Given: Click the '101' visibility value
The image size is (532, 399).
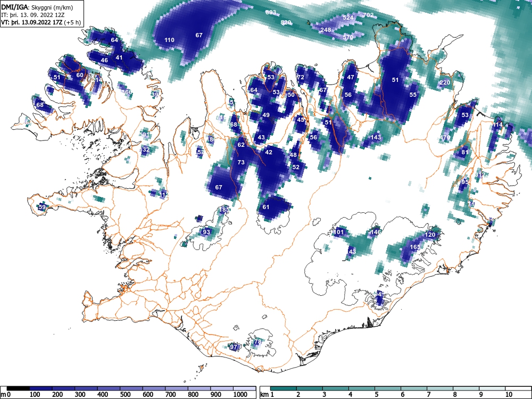Looking at the screenshot, I should click(339, 232).
